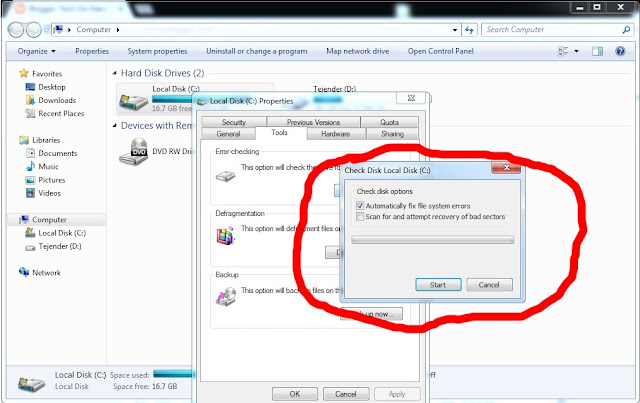Click the Error-checking drive icon

click(x=225, y=176)
